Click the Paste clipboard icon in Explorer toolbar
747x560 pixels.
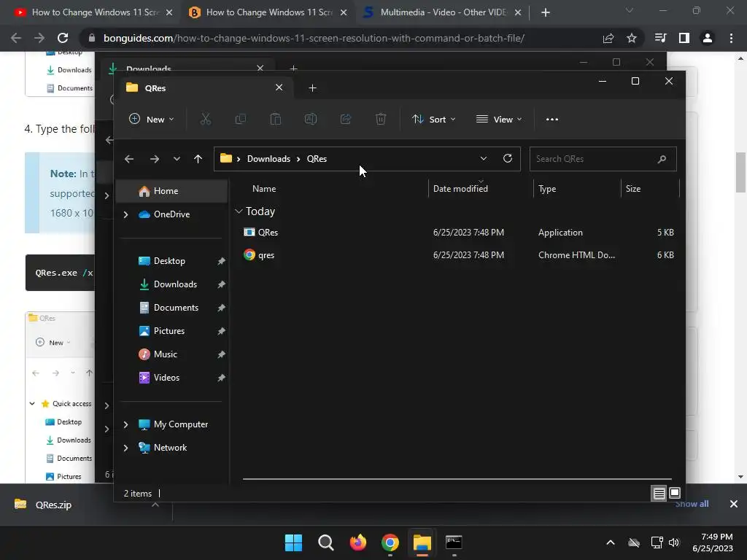[x=275, y=119]
